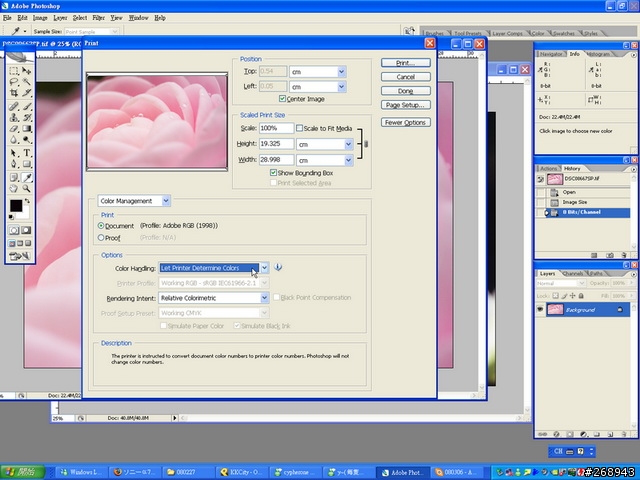This screenshot has height=480, width=640.
Task: Select the Rectangular Marquee tool
Action: [x=14, y=71]
